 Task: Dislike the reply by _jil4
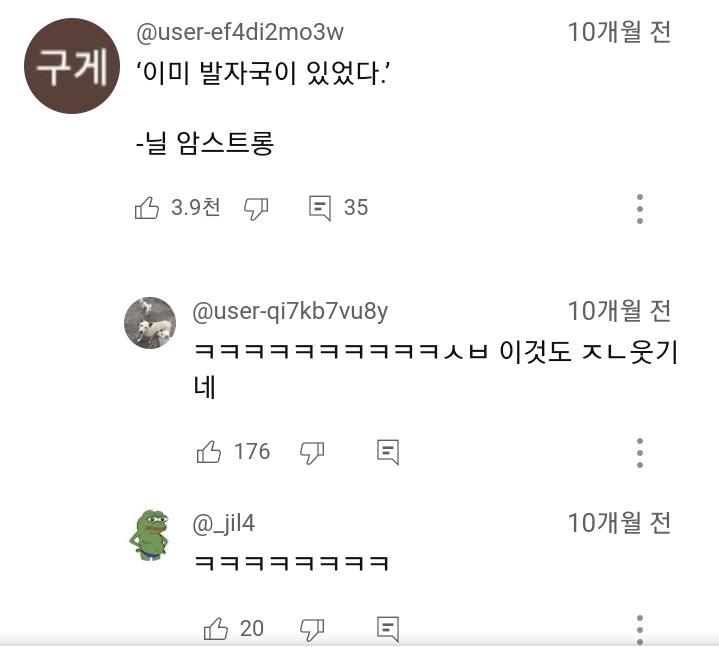click(313, 628)
